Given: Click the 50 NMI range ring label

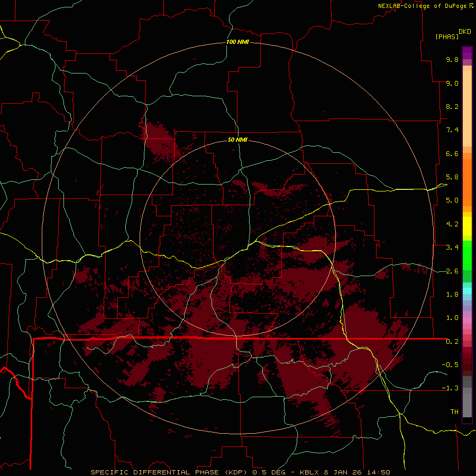Looking at the screenshot, I should coord(237,140).
